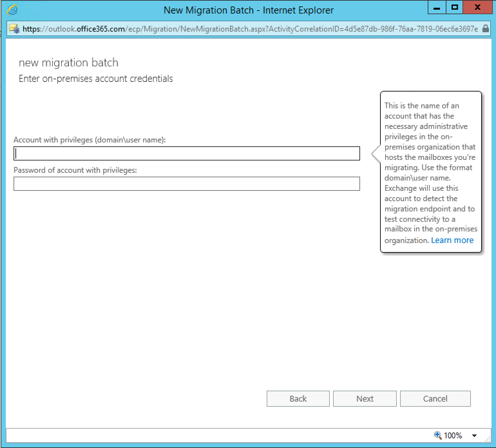Screen dimensions: 496x448
Task: Expand the zoom level dropdown arrow
Action: [474, 436]
